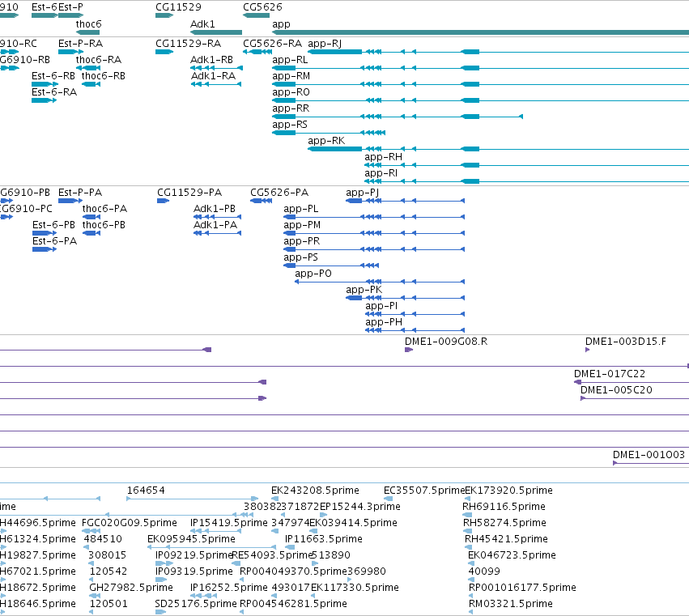
Task: Click the app-PH protein label
Action: coord(384,323)
